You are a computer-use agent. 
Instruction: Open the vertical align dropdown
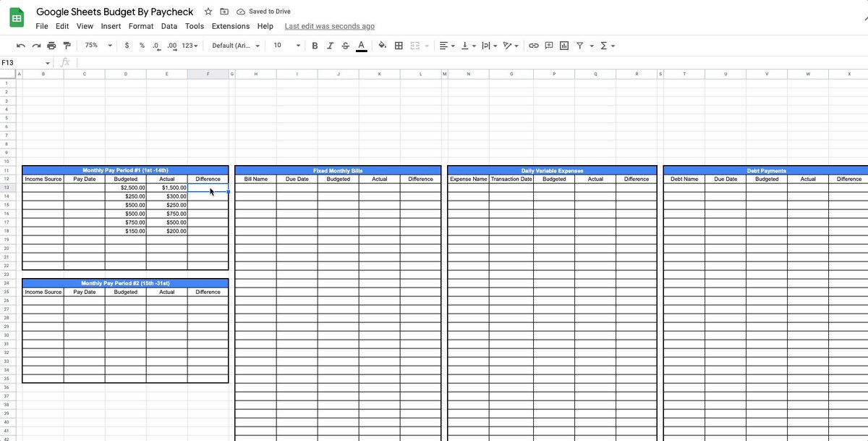click(x=468, y=46)
